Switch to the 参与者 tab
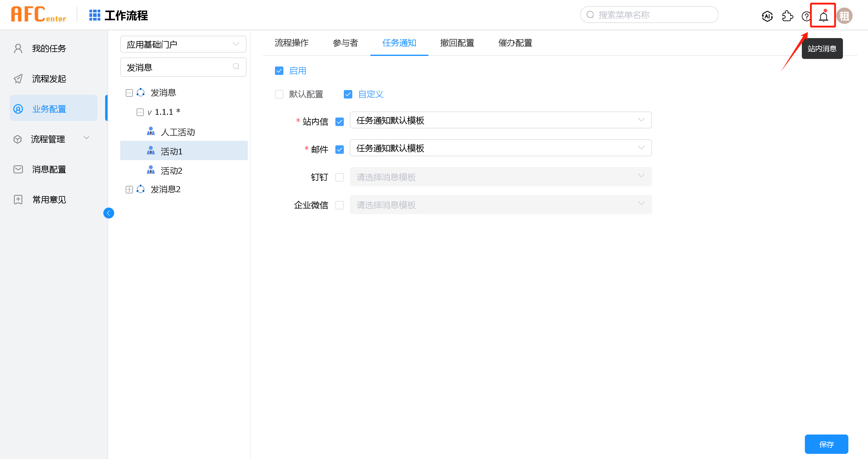The image size is (868, 459). coord(345,43)
